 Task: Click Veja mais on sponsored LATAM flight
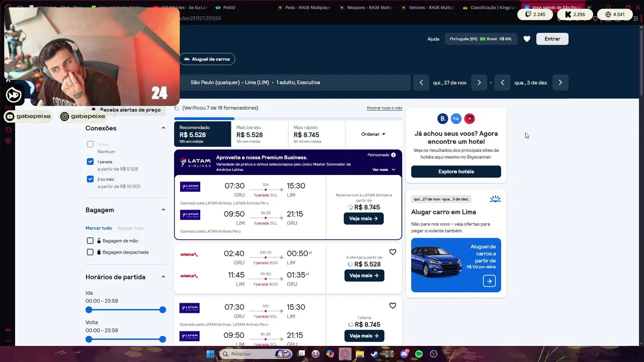click(x=363, y=219)
